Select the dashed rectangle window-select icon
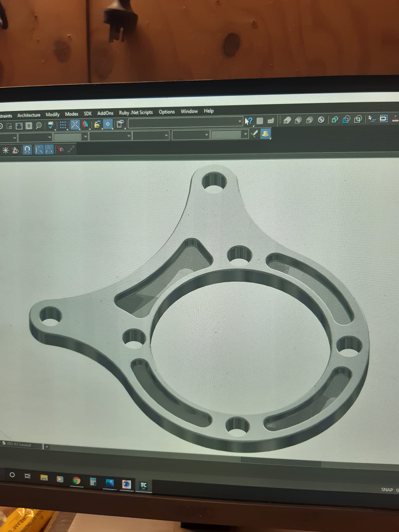399x532 pixels. coord(384,119)
